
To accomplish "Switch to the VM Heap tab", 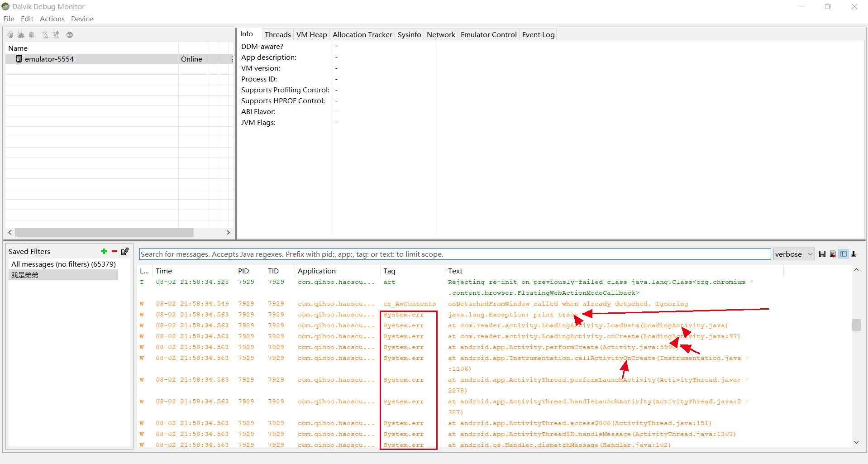I will [x=311, y=35].
